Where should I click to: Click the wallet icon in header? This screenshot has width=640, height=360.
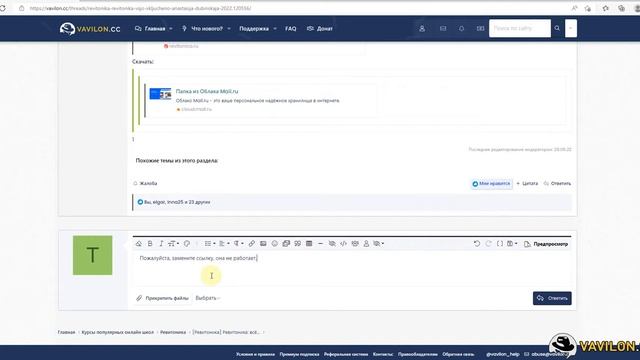[x=480, y=29]
